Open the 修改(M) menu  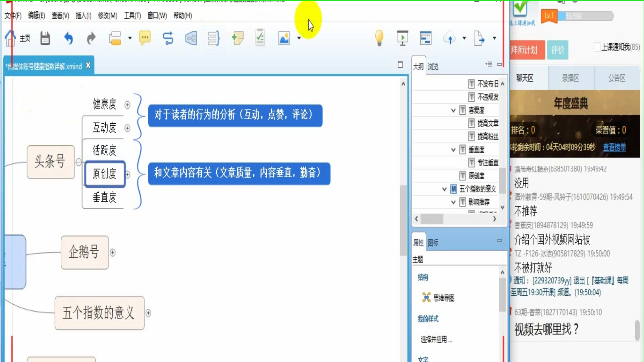pyautogui.click(x=108, y=15)
